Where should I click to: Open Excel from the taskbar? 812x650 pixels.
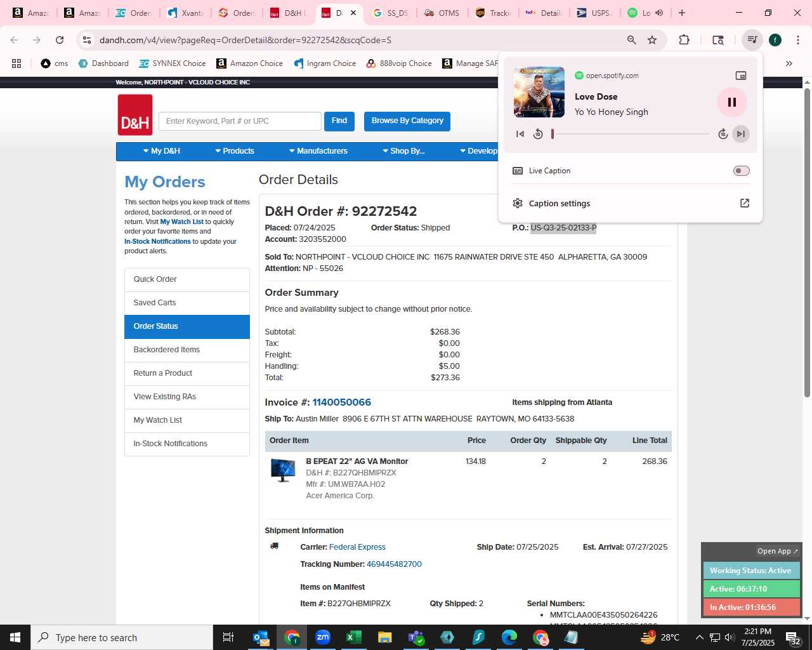point(354,637)
